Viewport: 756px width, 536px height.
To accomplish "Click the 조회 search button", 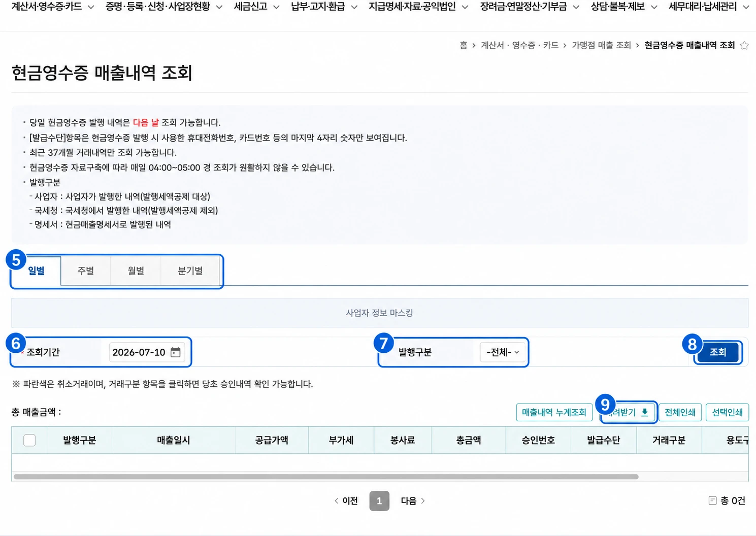I will pos(717,352).
